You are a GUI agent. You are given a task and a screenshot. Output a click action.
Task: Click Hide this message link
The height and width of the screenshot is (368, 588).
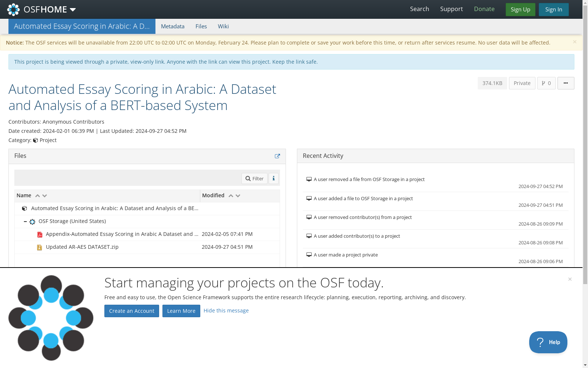(x=226, y=311)
